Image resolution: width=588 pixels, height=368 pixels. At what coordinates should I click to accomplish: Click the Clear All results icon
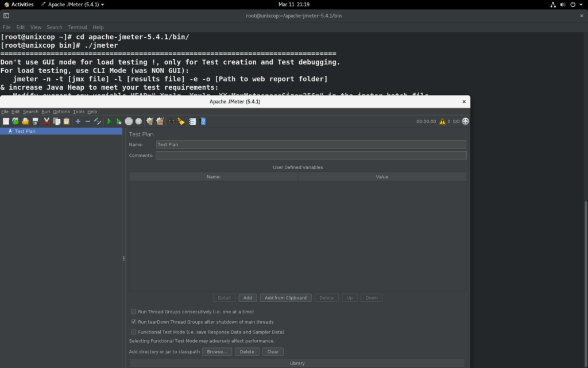click(x=160, y=121)
